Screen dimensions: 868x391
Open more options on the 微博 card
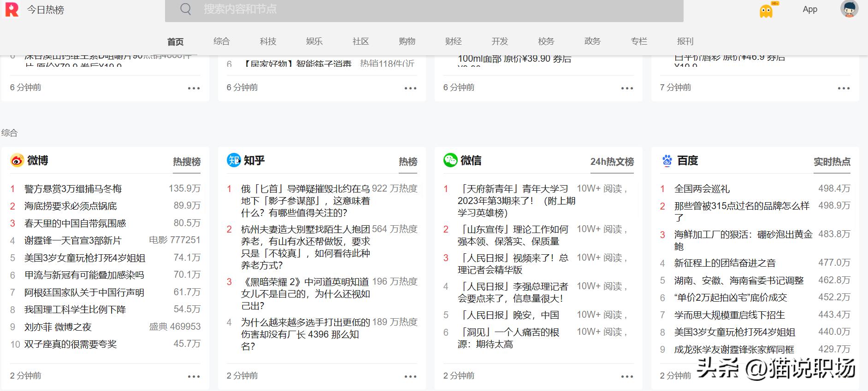click(x=194, y=377)
